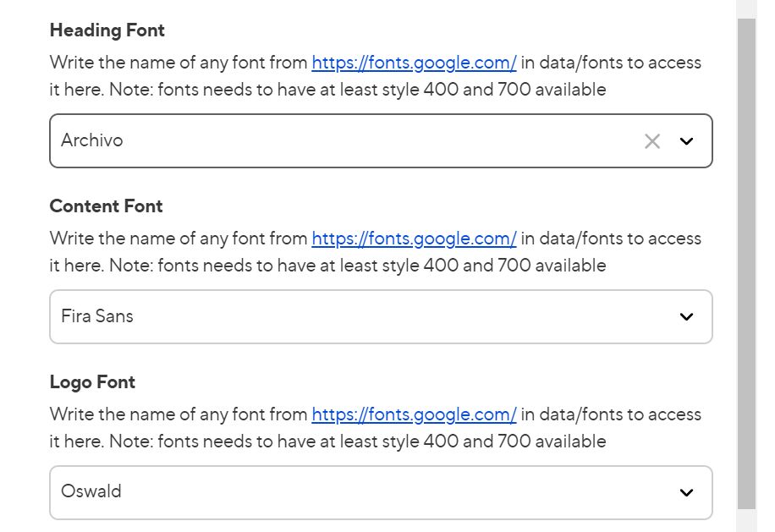Open the Content Font dropdown arrow
Viewport: 775px width, 532px height.
pos(686,317)
